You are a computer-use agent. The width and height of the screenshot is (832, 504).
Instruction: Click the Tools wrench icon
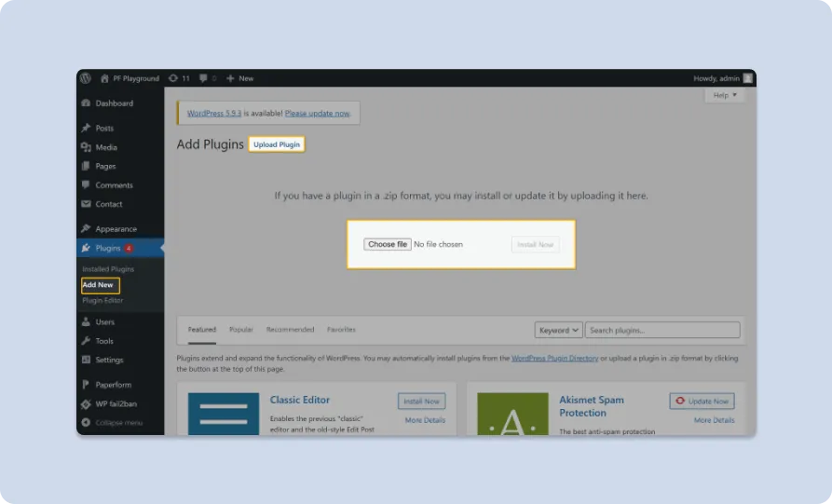(x=86, y=341)
